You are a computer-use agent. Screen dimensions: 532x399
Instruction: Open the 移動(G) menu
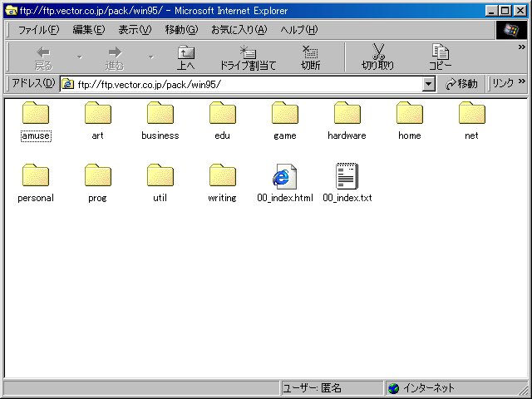181,30
